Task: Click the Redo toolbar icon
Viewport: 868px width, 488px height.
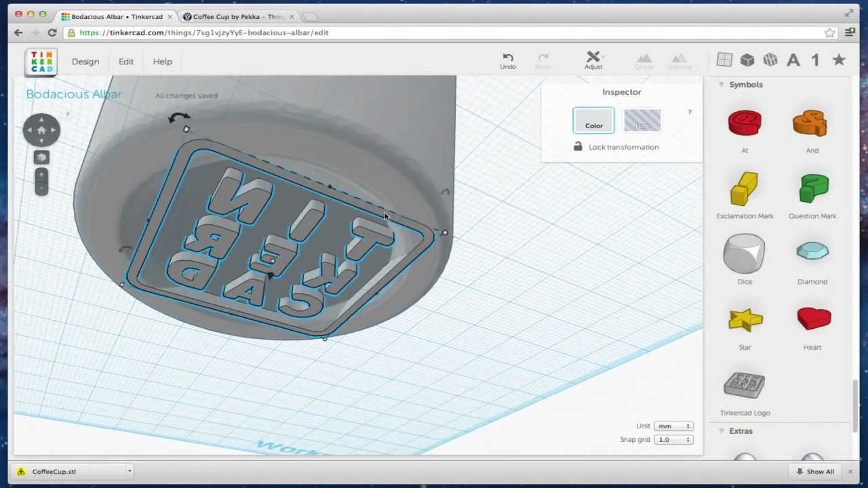Action: coord(543,61)
